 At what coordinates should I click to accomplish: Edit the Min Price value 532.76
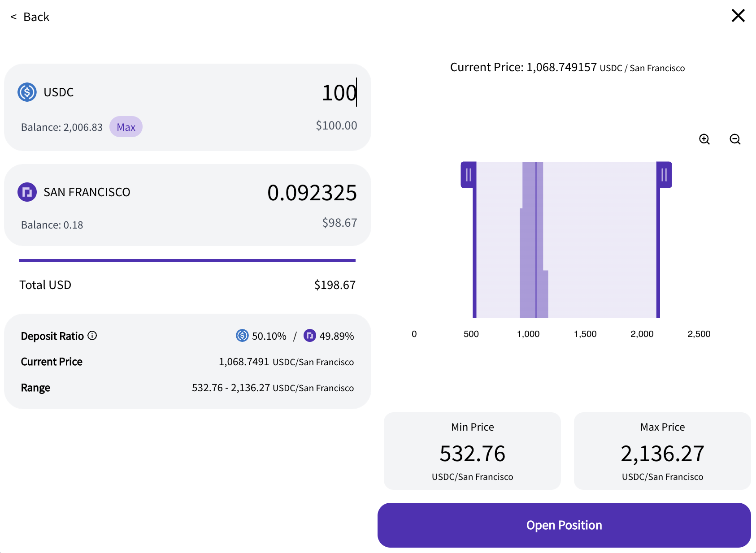pos(473,454)
